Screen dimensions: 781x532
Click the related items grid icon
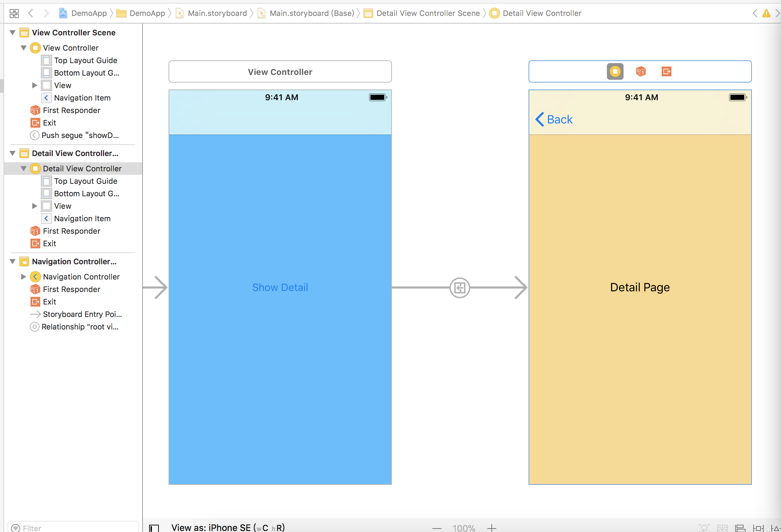(x=14, y=13)
